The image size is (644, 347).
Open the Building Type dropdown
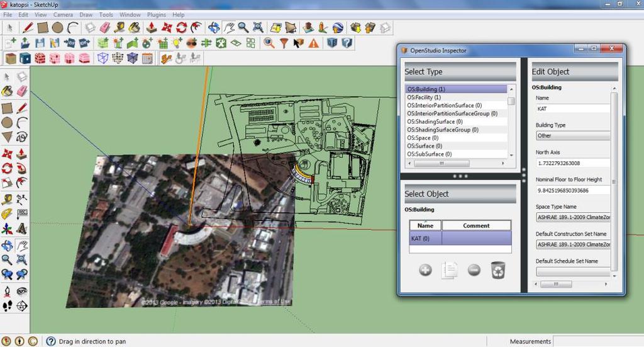(573, 135)
